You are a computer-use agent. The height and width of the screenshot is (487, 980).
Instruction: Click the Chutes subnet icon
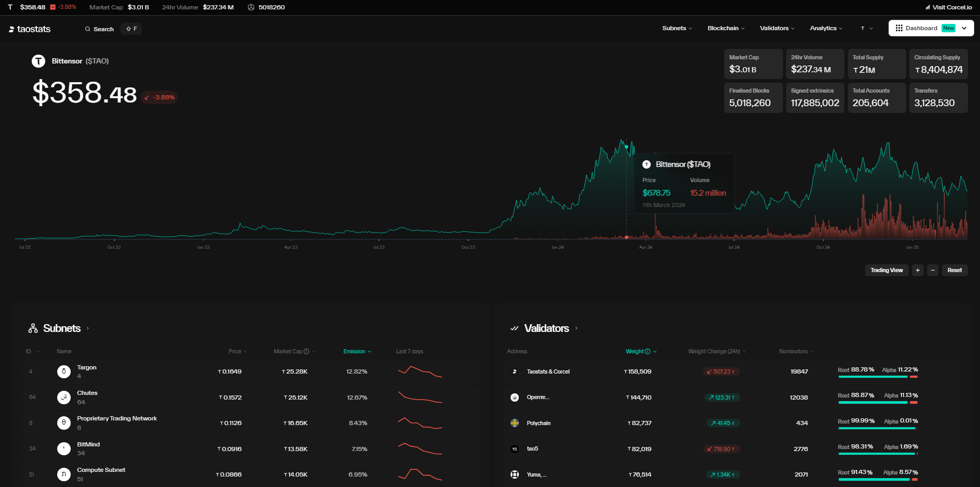click(x=63, y=398)
